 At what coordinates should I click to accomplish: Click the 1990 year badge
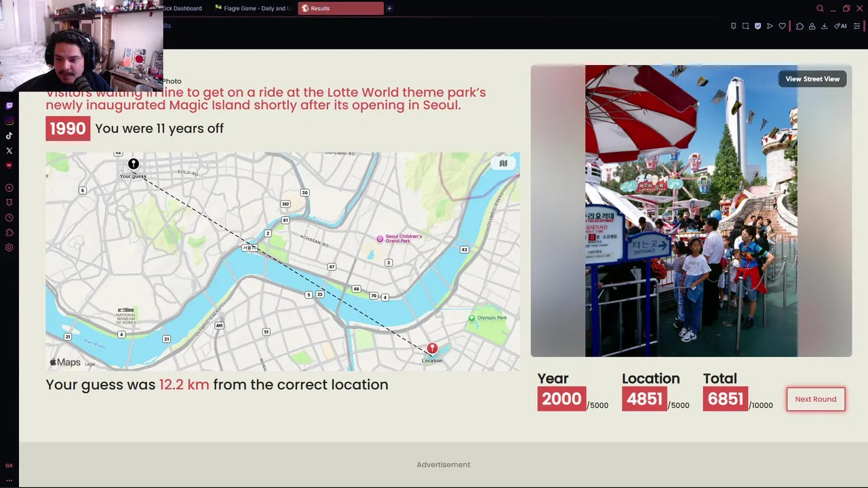tap(68, 129)
